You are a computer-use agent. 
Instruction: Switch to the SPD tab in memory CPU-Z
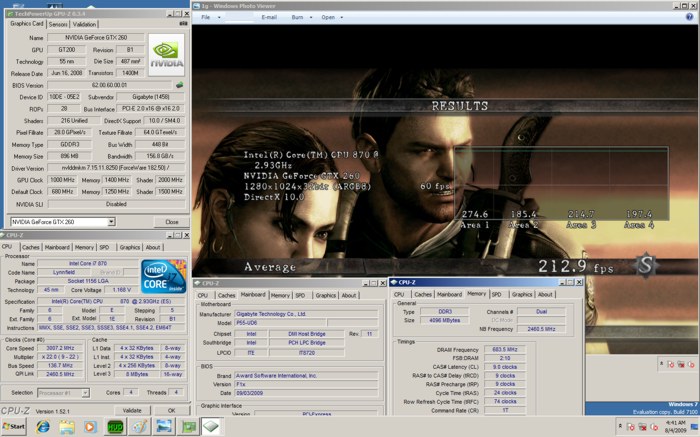(496, 295)
